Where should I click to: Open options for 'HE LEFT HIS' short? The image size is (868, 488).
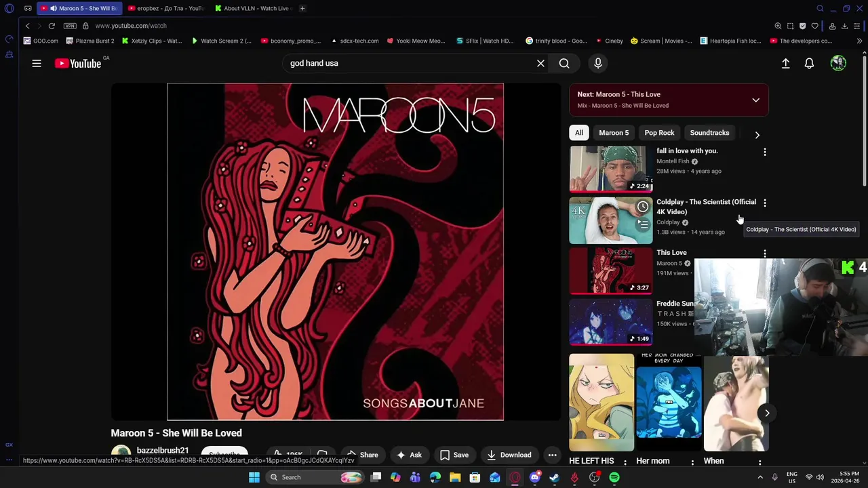click(625, 463)
